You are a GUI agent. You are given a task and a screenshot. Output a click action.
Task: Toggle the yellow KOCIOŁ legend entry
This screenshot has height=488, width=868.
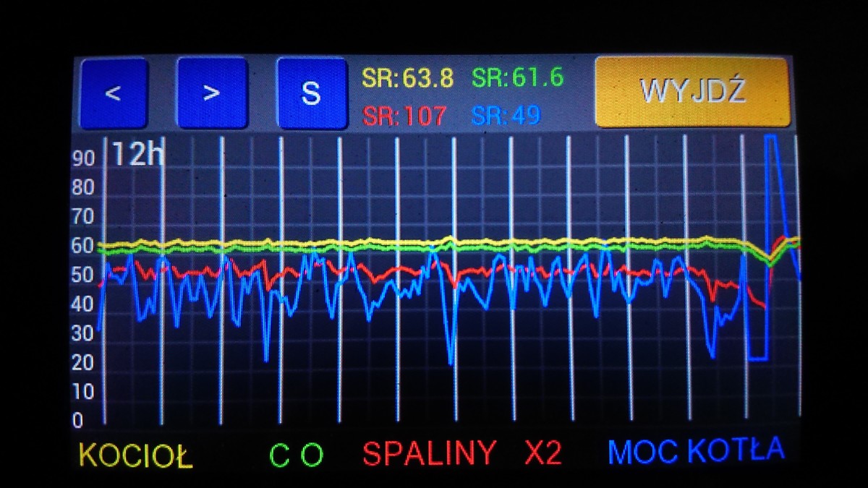point(136,455)
